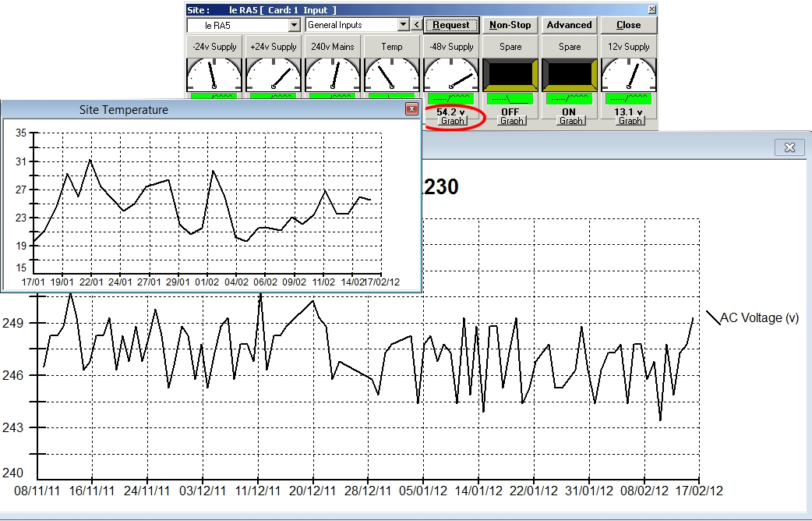This screenshot has width=812, height=521.
Task: Click the -24v Supply gauge dial
Action: click(x=214, y=75)
